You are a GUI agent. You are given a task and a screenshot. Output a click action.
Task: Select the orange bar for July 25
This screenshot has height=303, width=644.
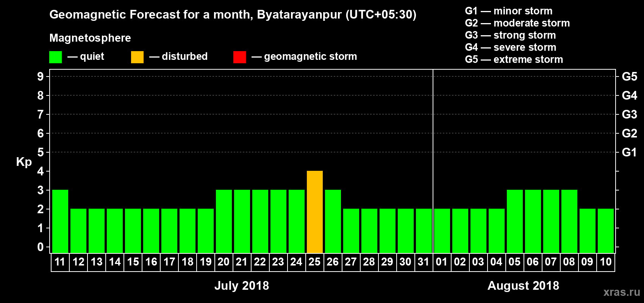[314, 212]
